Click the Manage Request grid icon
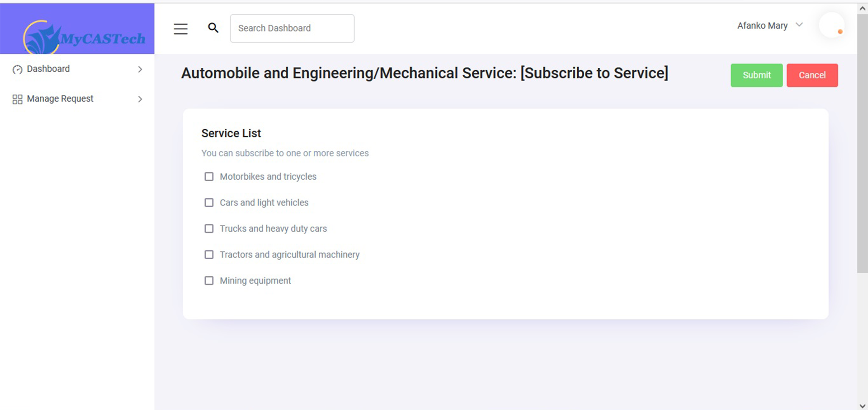This screenshot has height=410, width=868. click(x=17, y=99)
